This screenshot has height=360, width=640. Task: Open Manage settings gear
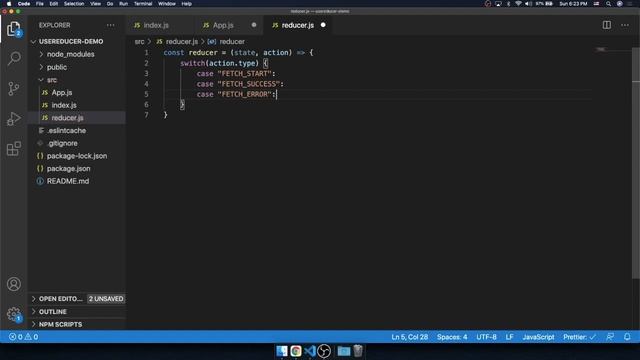14,314
